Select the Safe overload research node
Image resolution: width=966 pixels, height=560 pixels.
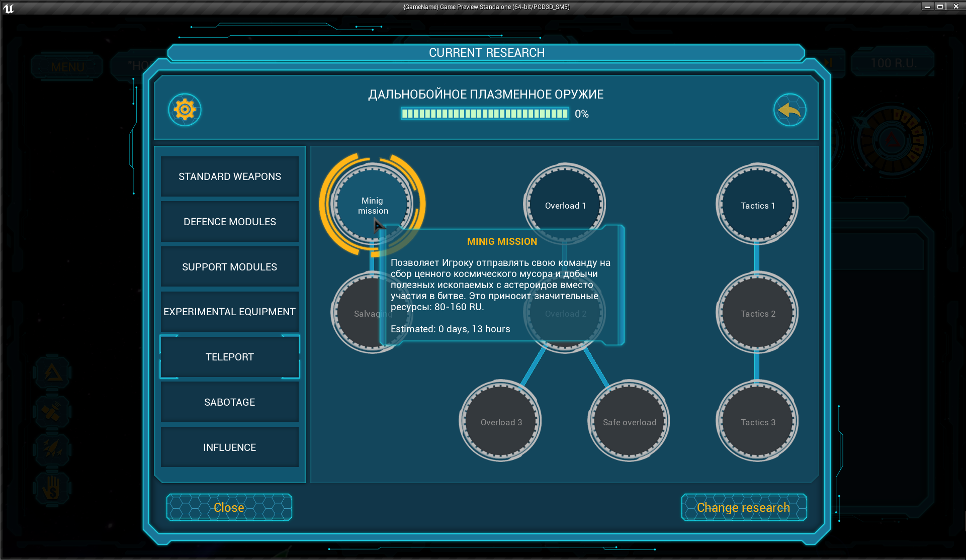[x=629, y=422]
